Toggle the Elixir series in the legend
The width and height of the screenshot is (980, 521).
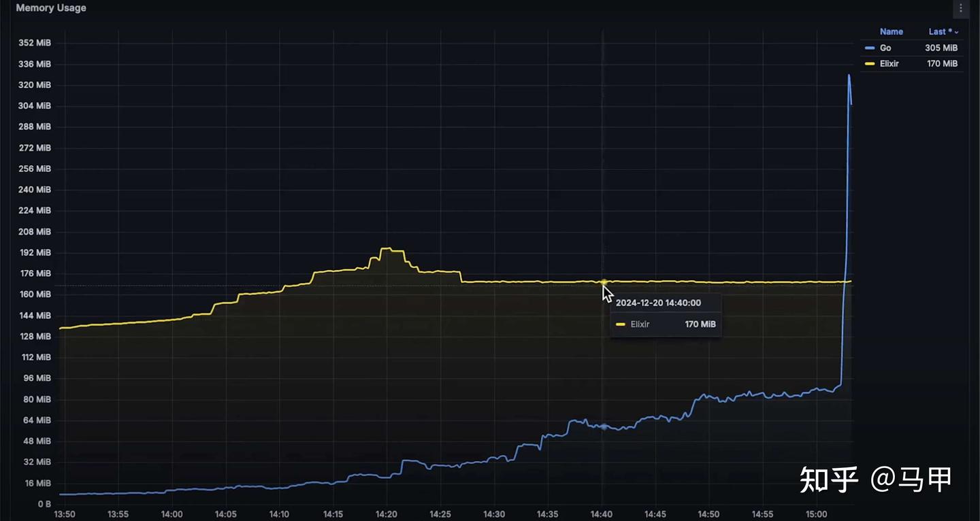(x=889, y=63)
